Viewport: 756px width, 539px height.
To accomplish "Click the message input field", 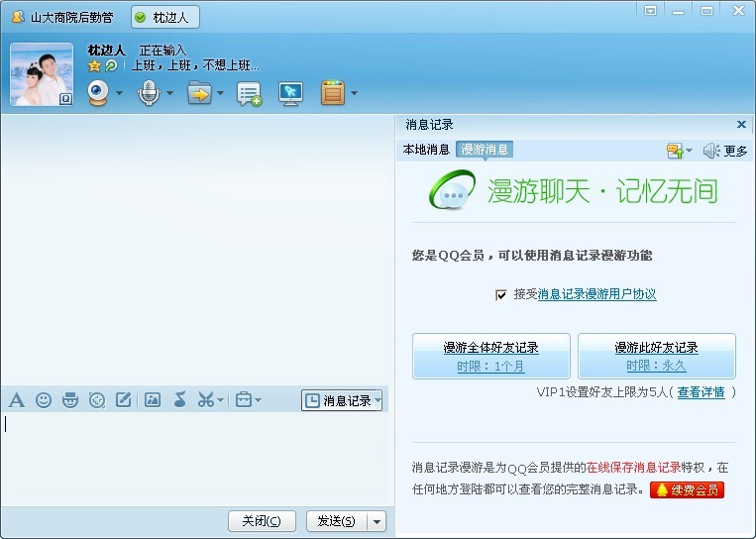I will (x=197, y=458).
